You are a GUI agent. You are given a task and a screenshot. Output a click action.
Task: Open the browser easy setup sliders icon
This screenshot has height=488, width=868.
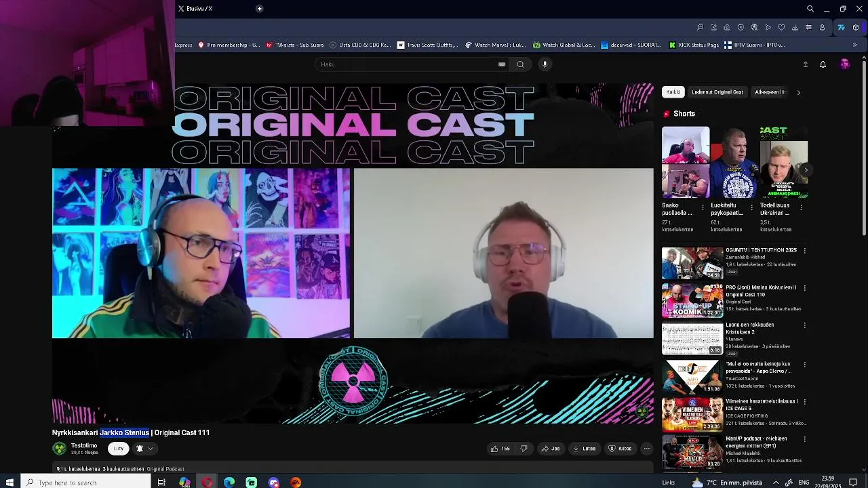click(808, 28)
